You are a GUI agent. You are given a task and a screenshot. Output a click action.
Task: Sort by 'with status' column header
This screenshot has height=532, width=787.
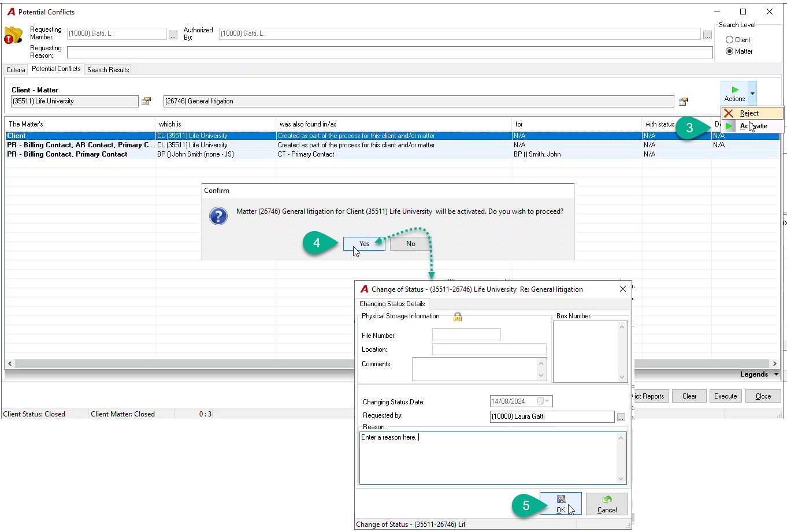coord(677,124)
